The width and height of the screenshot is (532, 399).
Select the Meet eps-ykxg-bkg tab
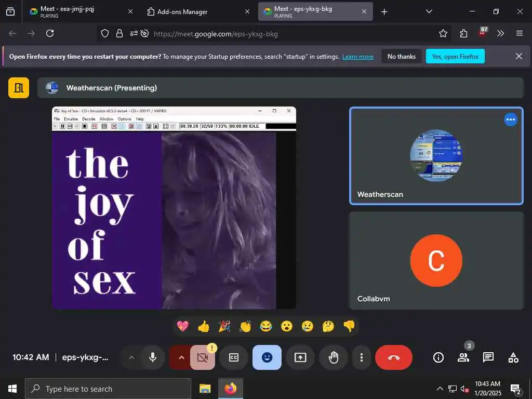(315, 11)
